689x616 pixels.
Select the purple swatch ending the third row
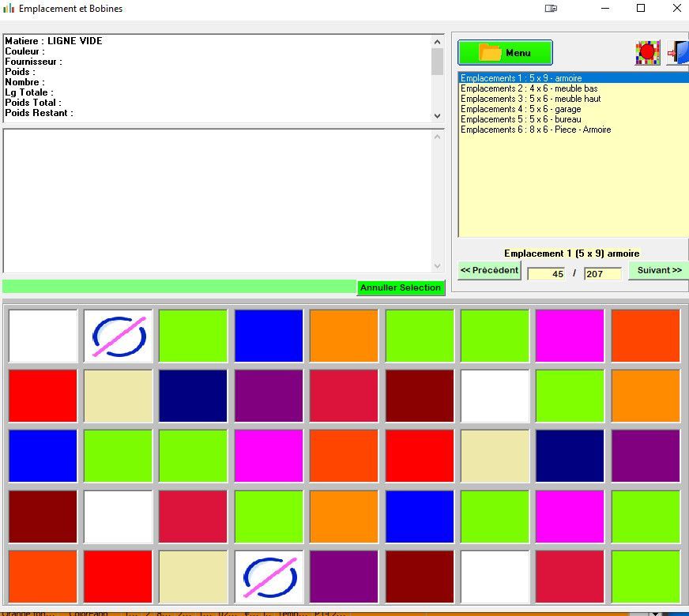coord(646,456)
